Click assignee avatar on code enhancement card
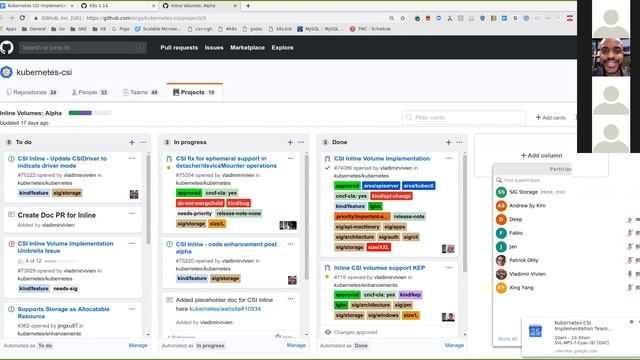This screenshot has width=640, height=360. click(292, 280)
